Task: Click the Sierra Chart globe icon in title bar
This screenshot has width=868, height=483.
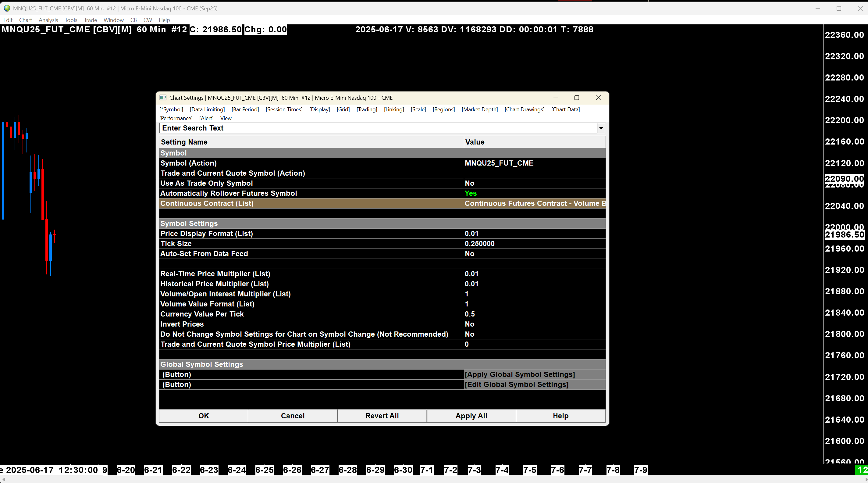Action: pyautogui.click(x=7, y=9)
